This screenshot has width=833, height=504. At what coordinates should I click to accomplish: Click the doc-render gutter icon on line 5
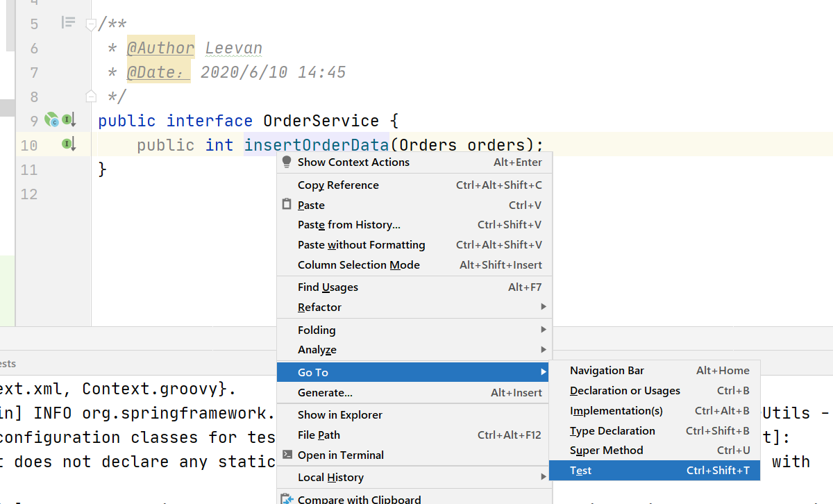coord(68,23)
